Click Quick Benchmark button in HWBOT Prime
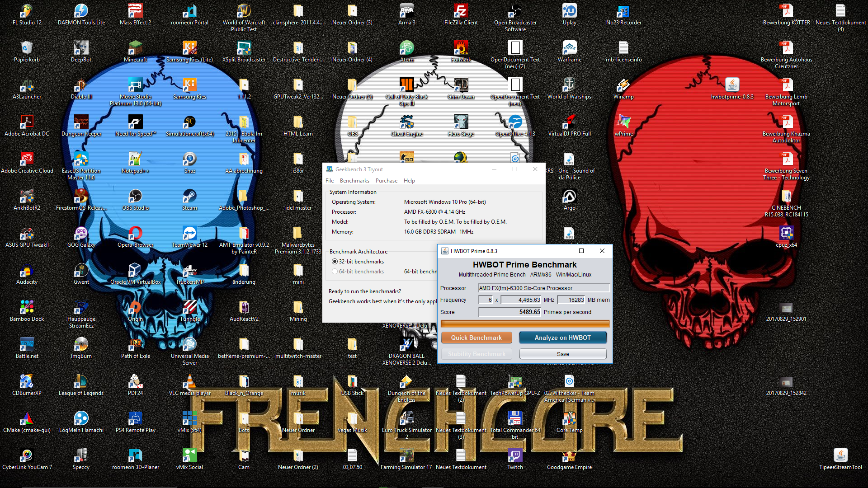This screenshot has width=868, height=488. tap(476, 338)
